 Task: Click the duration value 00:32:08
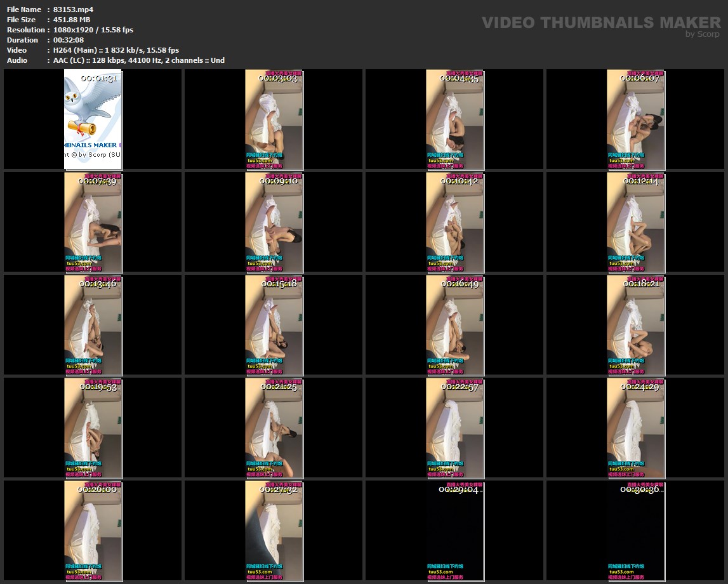[x=69, y=40]
